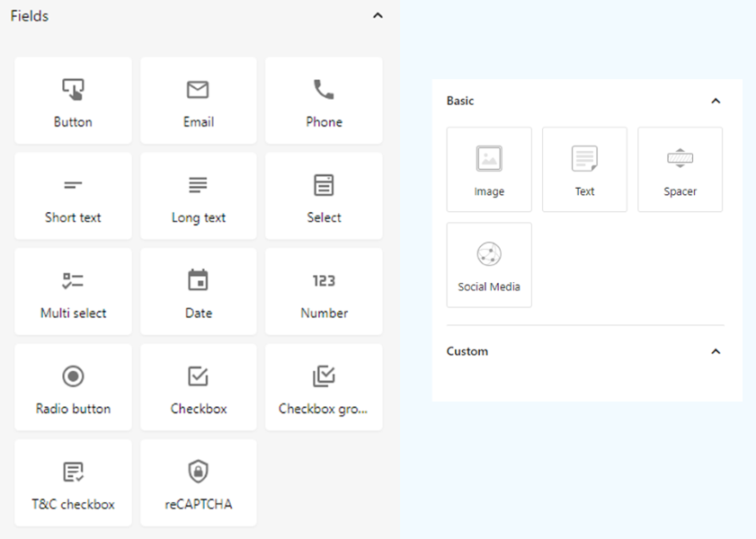The height and width of the screenshot is (539, 756).
Task: Add the Email field element
Action: (x=199, y=101)
